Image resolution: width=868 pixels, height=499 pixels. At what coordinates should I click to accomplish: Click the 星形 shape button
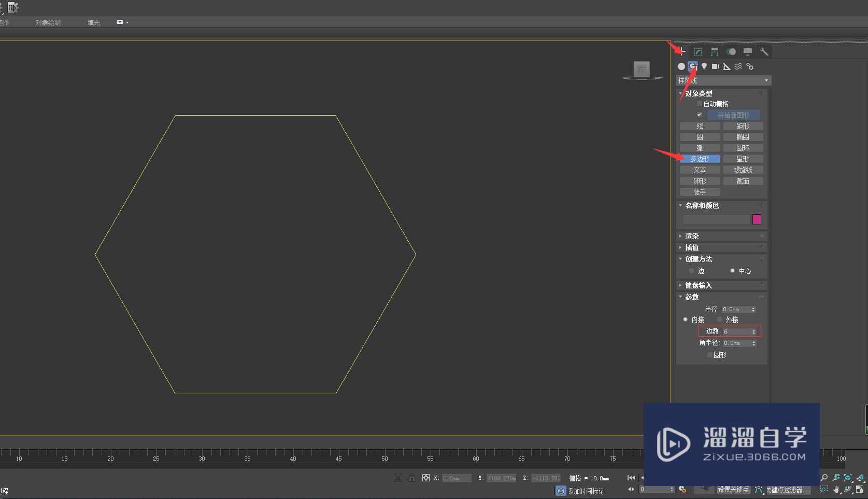click(743, 159)
